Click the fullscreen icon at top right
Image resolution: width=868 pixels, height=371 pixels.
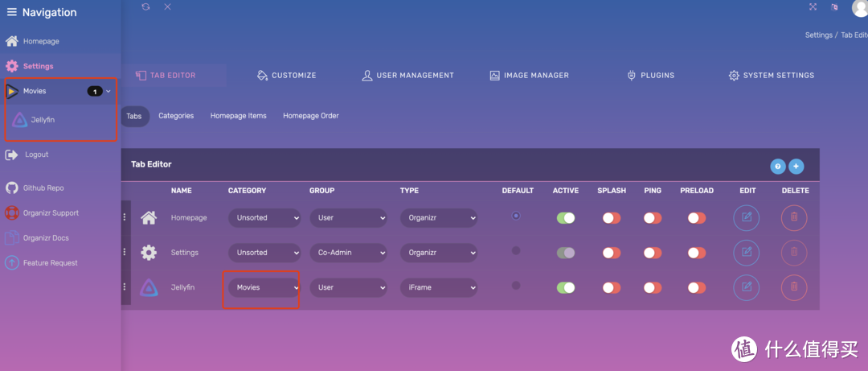pyautogui.click(x=813, y=6)
